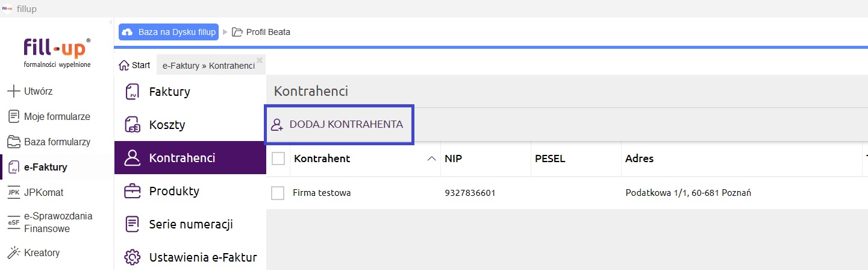Sort by Kontrahent column arrow
The height and width of the screenshot is (270, 868).
(431, 159)
